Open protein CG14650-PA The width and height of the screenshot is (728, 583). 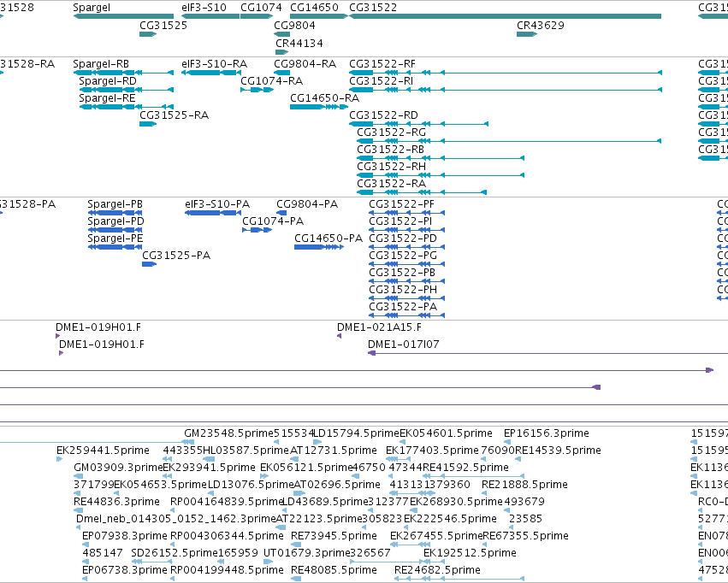(x=328, y=238)
